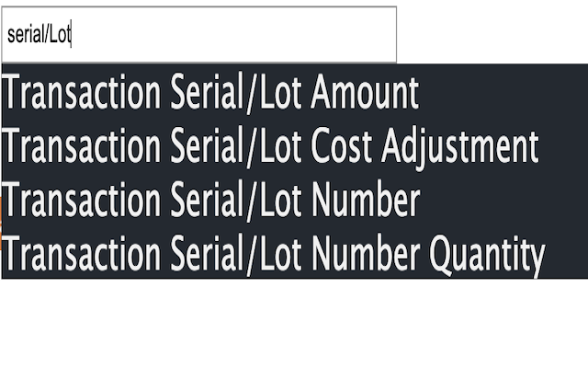
Task: Open the Transaction Serial/Lot Number result
Action: tap(295, 199)
